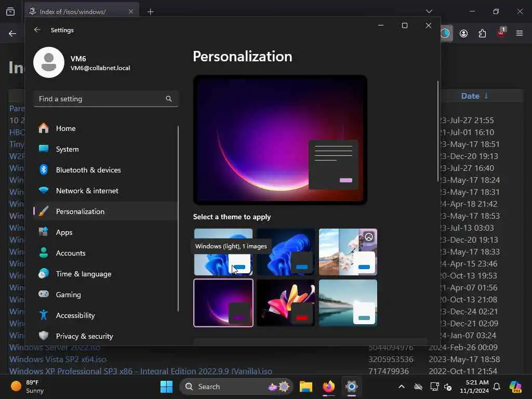Click the Time & language clock icon
Viewport: 532px width, 399px height.
[44, 273]
